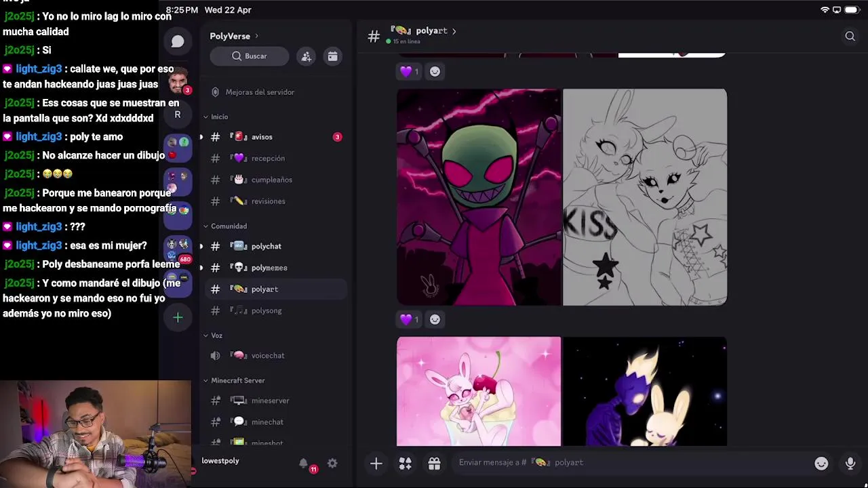The width and height of the screenshot is (868, 488).
Task: Open the invite members icon
Action: pyautogui.click(x=307, y=56)
